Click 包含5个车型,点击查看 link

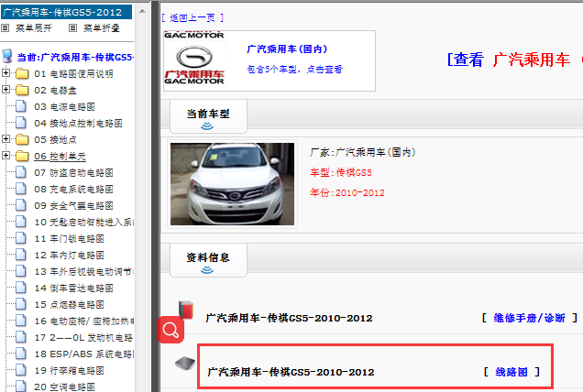click(294, 69)
